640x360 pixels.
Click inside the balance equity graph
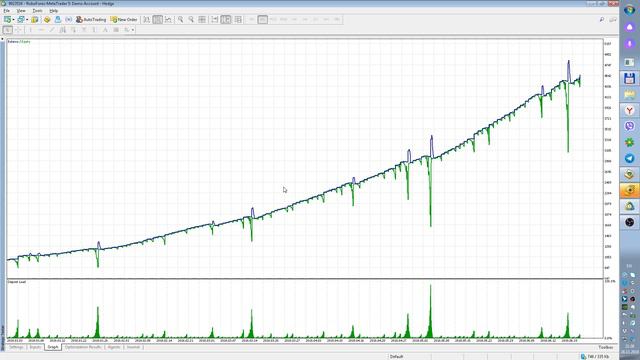tap(305, 158)
